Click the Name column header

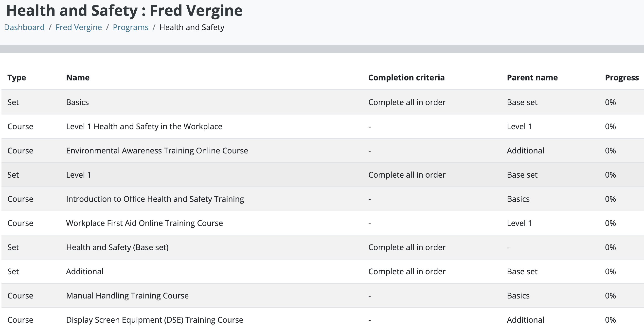click(78, 77)
